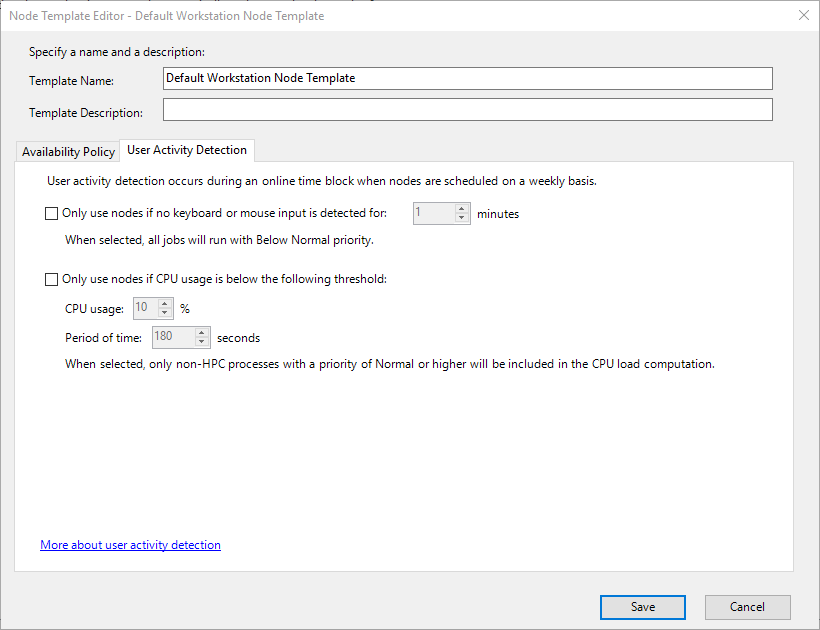Enable the CPU usage threshold option
The width and height of the screenshot is (820, 630).
pos(51,279)
